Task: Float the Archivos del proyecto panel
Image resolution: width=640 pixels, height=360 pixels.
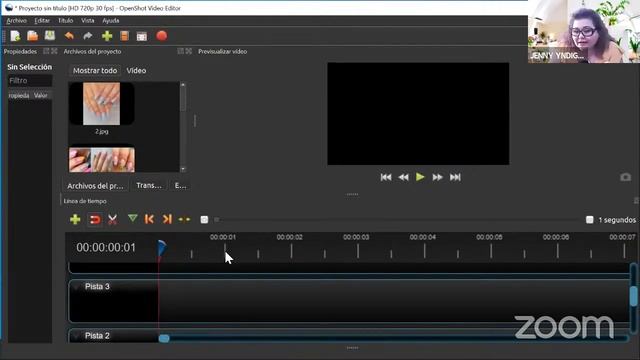Action: coord(180,51)
